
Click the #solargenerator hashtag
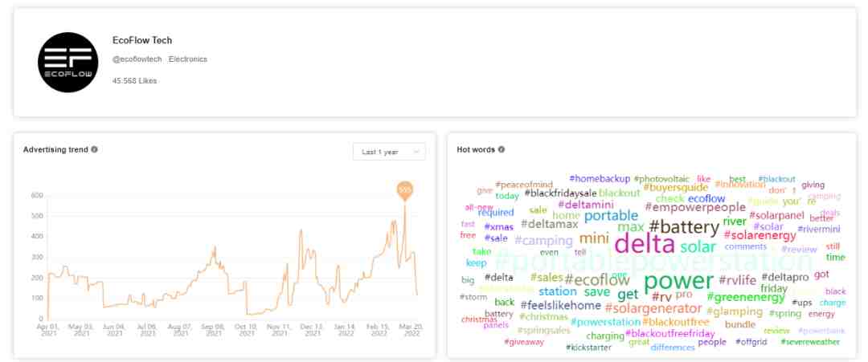click(x=653, y=308)
